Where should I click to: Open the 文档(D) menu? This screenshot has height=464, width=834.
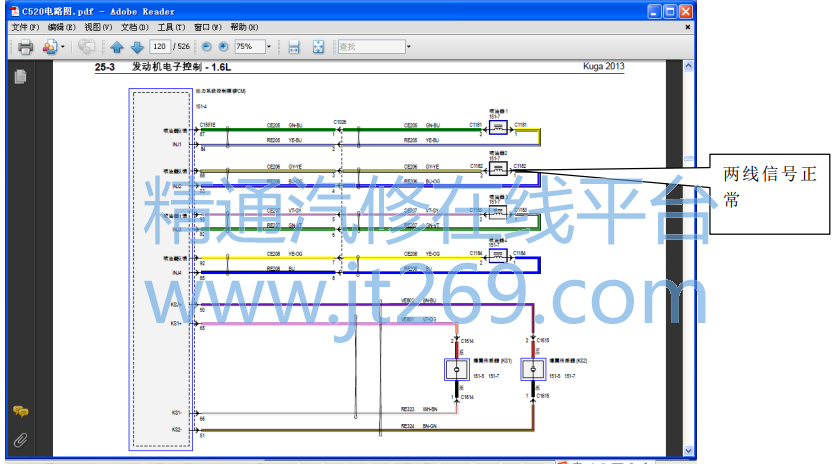(135, 27)
